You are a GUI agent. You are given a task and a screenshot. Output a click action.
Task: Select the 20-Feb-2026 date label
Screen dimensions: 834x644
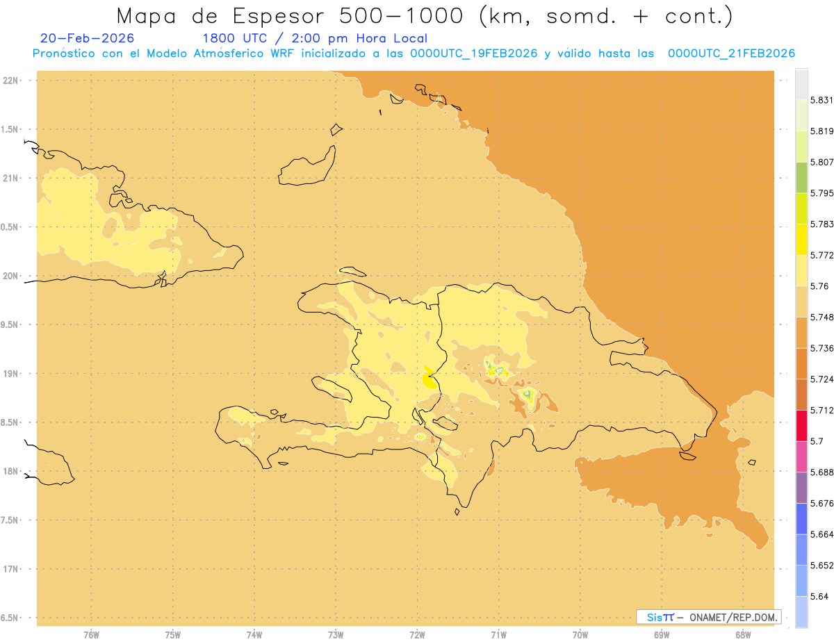click(x=88, y=38)
